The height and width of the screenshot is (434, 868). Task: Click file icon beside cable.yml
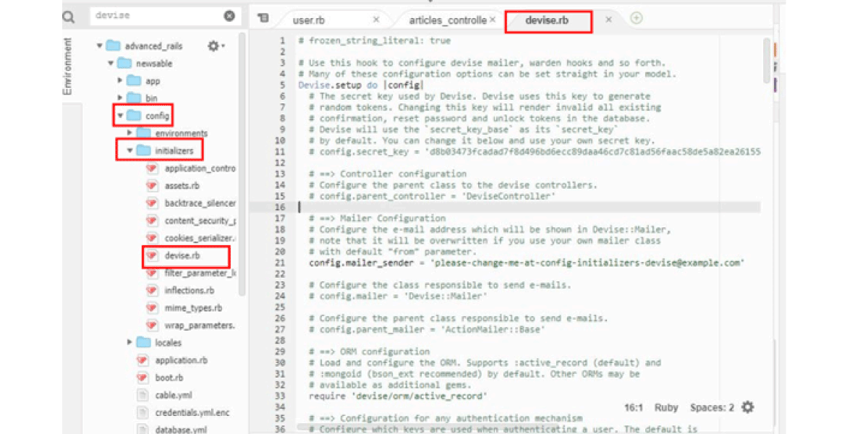coord(142,395)
